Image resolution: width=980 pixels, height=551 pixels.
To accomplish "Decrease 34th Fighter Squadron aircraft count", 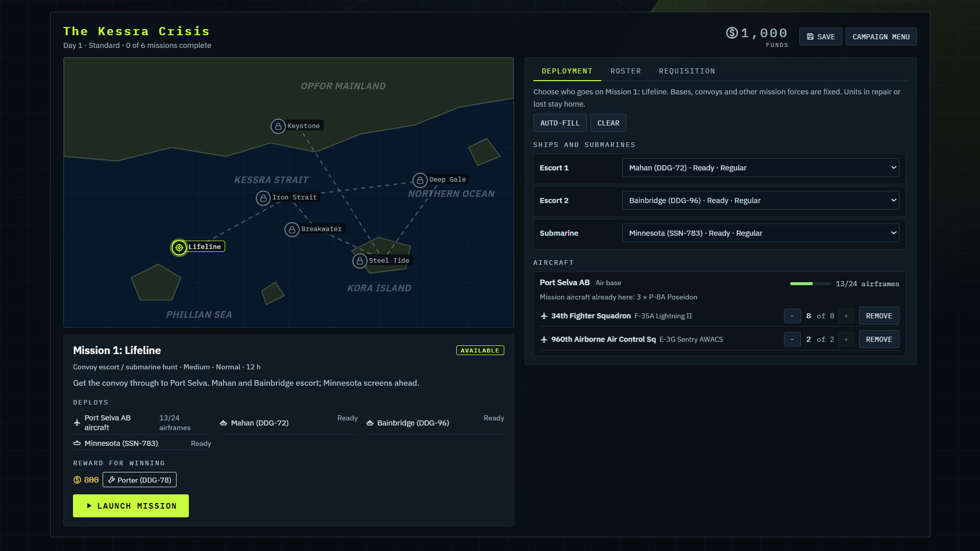I will (x=792, y=316).
